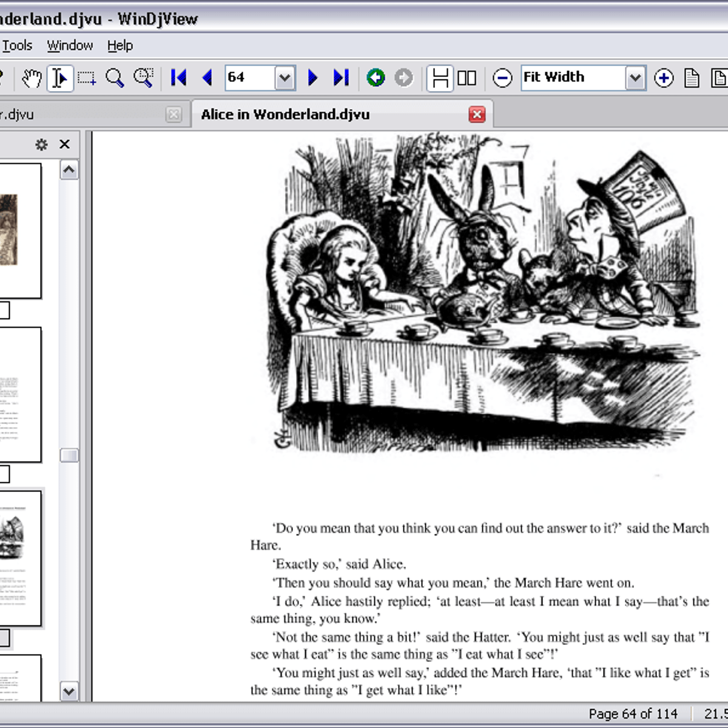728x728 pixels.
Task: Open the page number dropdown
Action: 285,78
